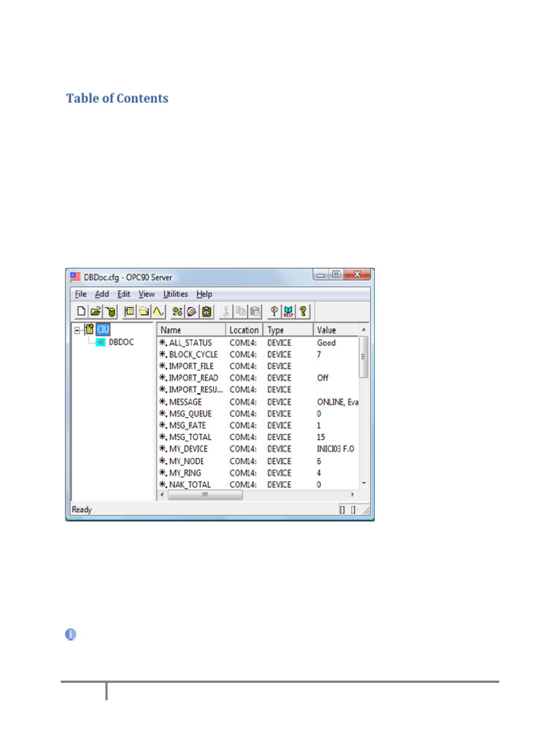Click the yellow cylinder database toolbar icon
Viewport: 560px width, 747px height.
[x=110, y=311]
